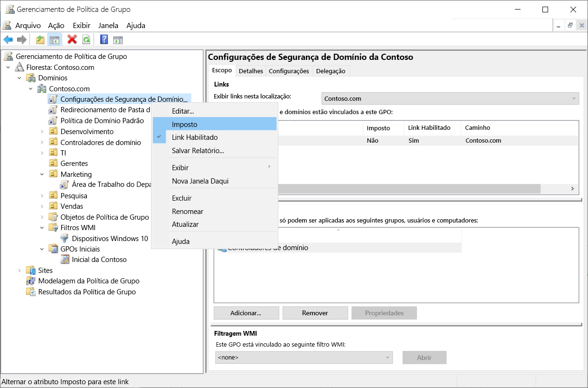The image size is (588, 388).
Task: Click the green Refresh toolbar icon
Action: click(86, 39)
